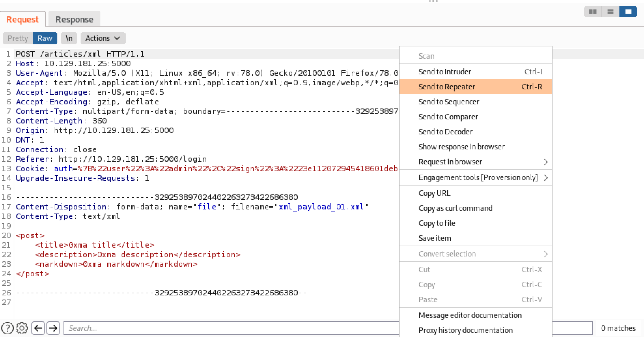Switch to the Response tab
Image resolution: width=644 pixels, height=337 pixels.
tap(74, 19)
